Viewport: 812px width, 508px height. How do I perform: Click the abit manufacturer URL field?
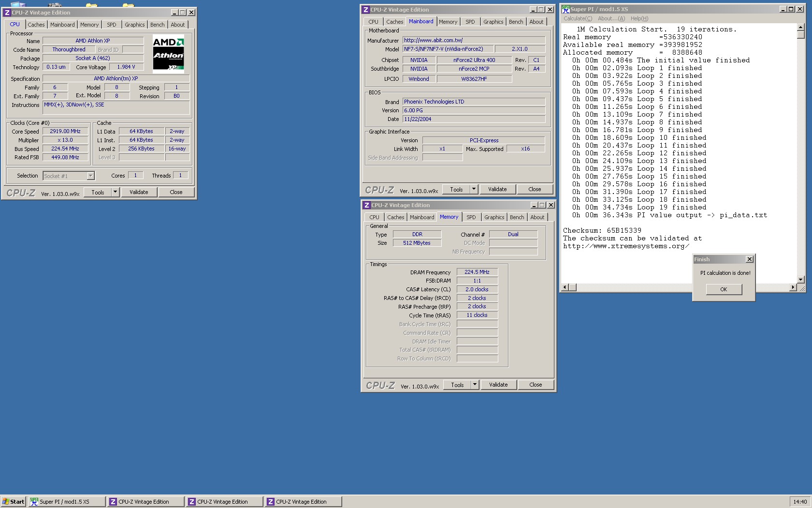click(474, 40)
